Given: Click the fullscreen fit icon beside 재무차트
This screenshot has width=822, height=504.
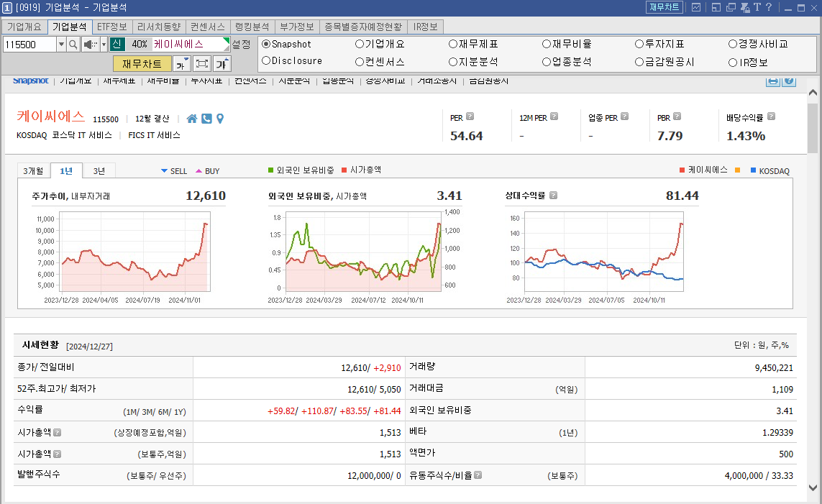Looking at the screenshot, I should (x=202, y=63).
